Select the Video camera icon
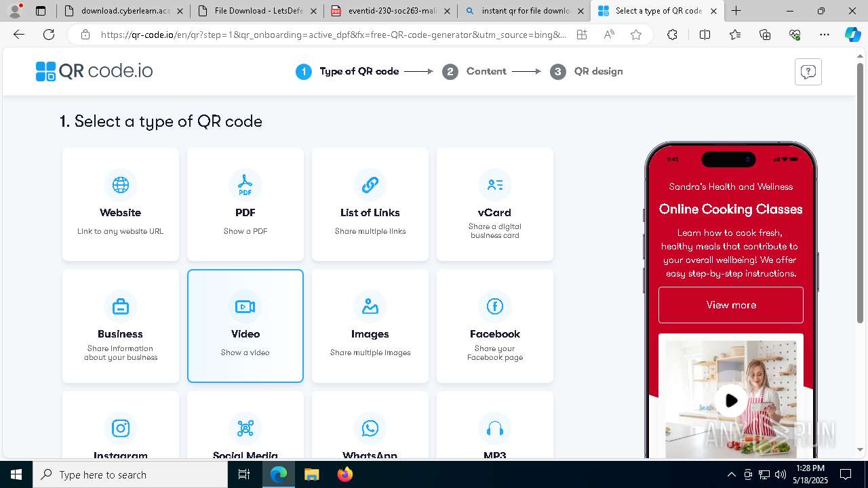The image size is (868, 488). tap(245, 306)
